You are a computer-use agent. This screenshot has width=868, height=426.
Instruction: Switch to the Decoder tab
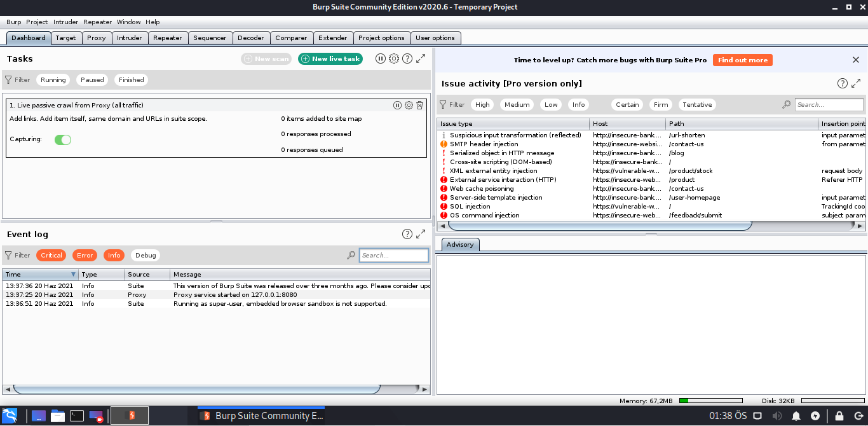(251, 38)
